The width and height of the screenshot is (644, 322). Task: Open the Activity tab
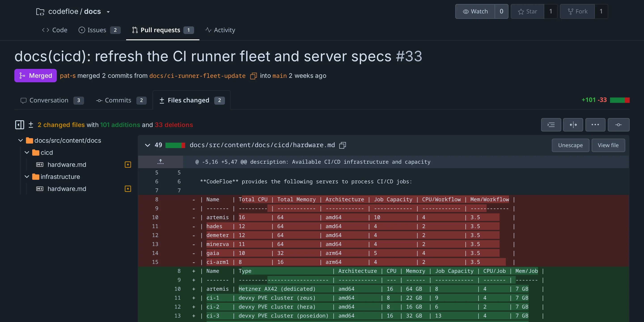pos(220,30)
